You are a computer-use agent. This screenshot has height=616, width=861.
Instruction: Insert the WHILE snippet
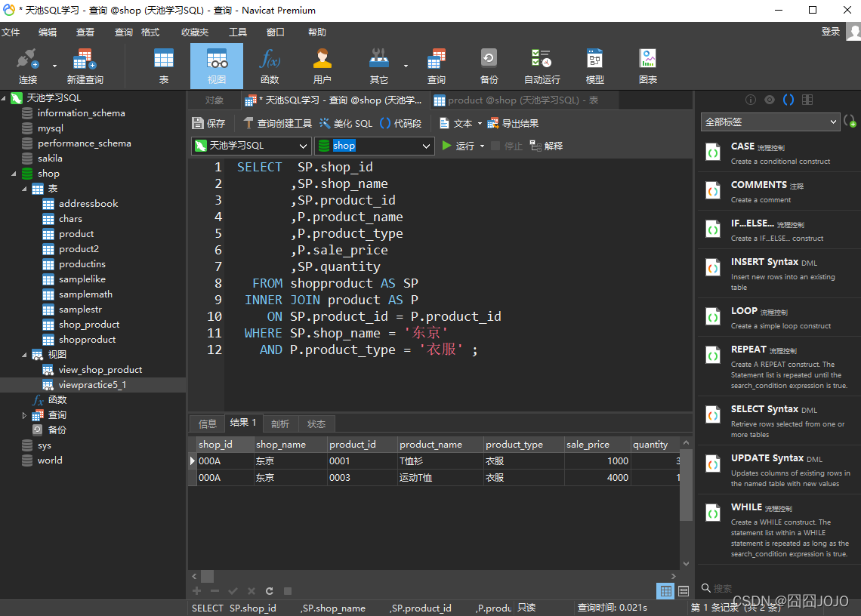tap(779, 530)
